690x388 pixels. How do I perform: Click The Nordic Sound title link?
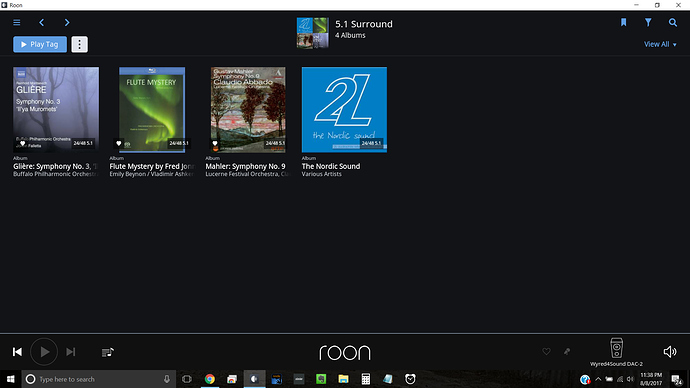pos(331,166)
